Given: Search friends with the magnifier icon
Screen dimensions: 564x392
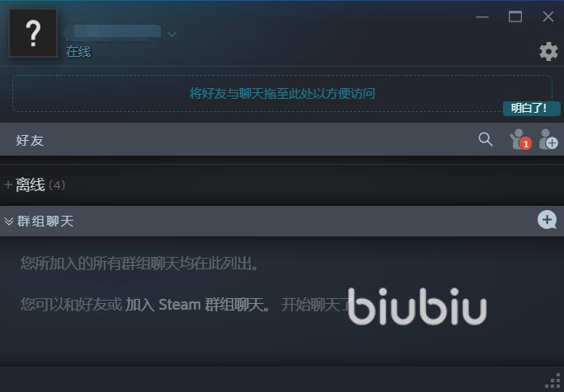Looking at the screenshot, I should [485, 139].
